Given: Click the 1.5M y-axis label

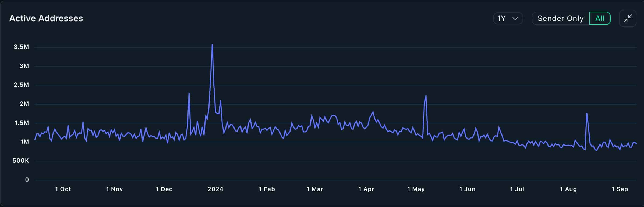Looking at the screenshot, I should pos(22,123).
